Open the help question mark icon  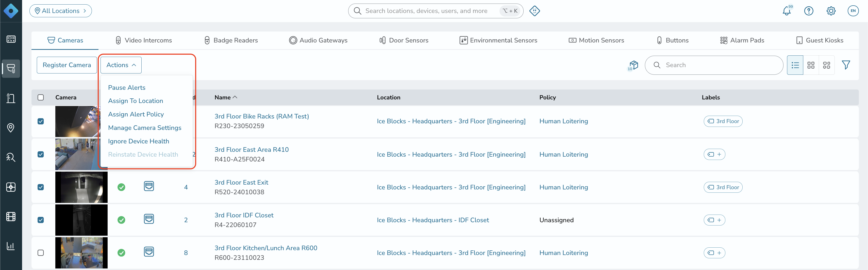[x=809, y=11]
